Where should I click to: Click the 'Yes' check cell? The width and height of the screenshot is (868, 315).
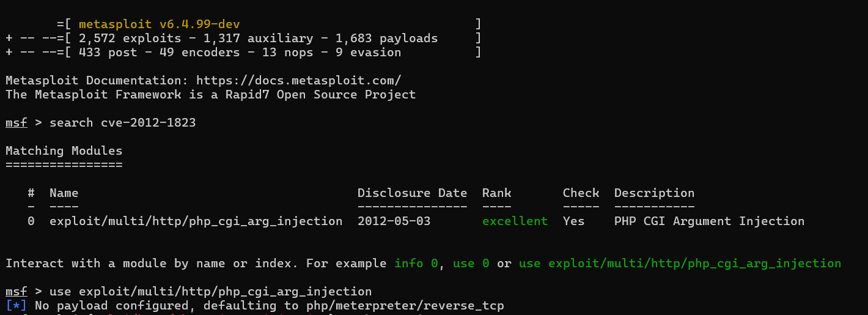pyautogui.click(x=573, y=221)
